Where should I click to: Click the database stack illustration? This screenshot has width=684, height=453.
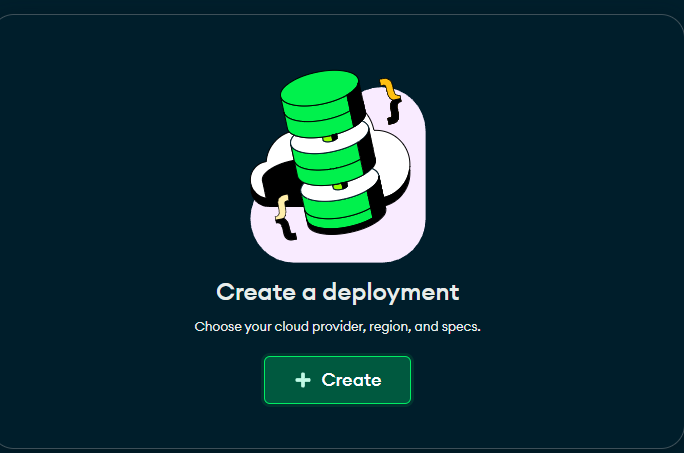(x=338, y=166)
